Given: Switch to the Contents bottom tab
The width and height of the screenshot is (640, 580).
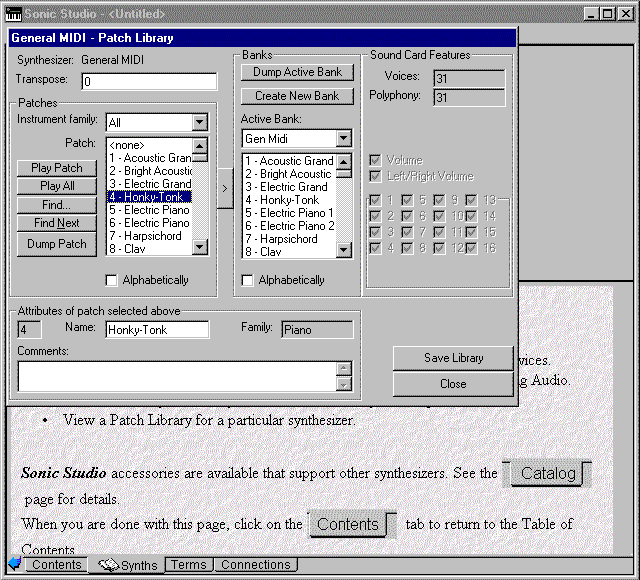Looking at the screenshot, I should 57,564.
